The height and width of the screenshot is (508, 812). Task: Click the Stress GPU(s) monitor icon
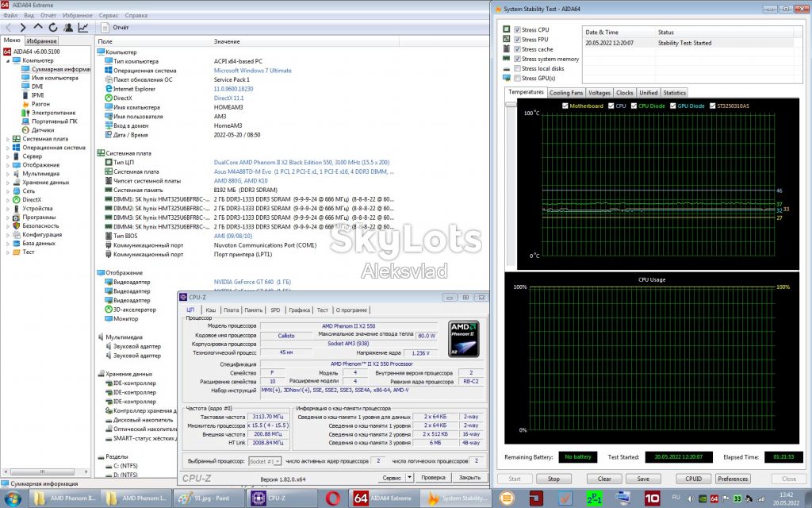coord(507,79)
